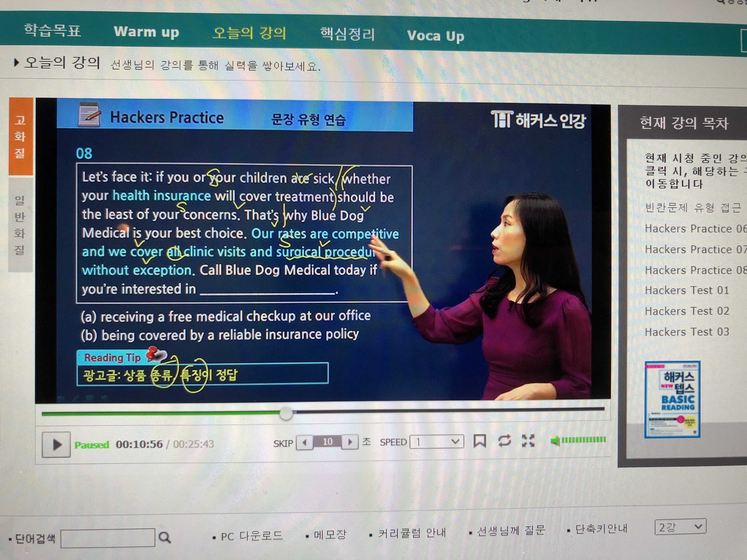Click the 해커스 텝스 Basic Reading book thumbnail
This screenshot has height=560, width=747.
pos(672,399)
